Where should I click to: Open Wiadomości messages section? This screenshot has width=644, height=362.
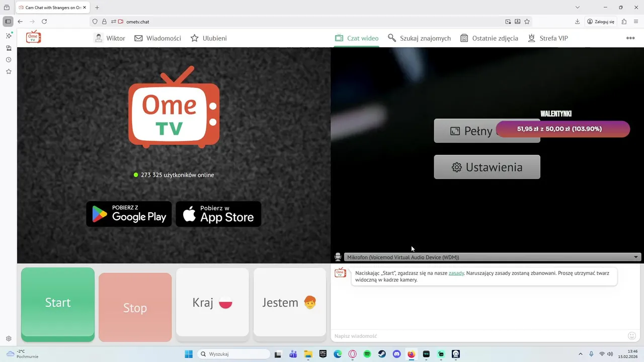tap(157, 38)
